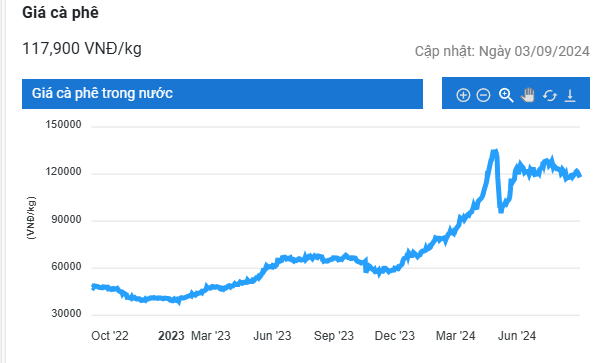Click the Mar '23 axis label
This screenshot has width=596, height=363.
pos(211,336)
